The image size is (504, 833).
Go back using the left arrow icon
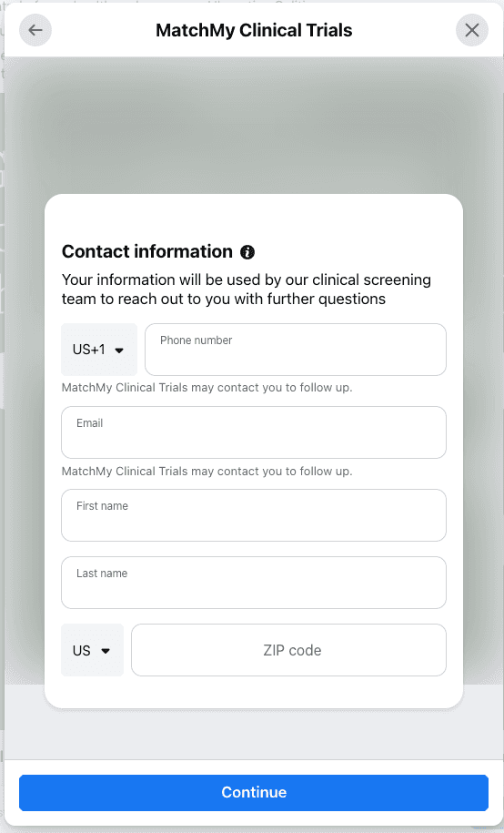[x=35, y=30]
